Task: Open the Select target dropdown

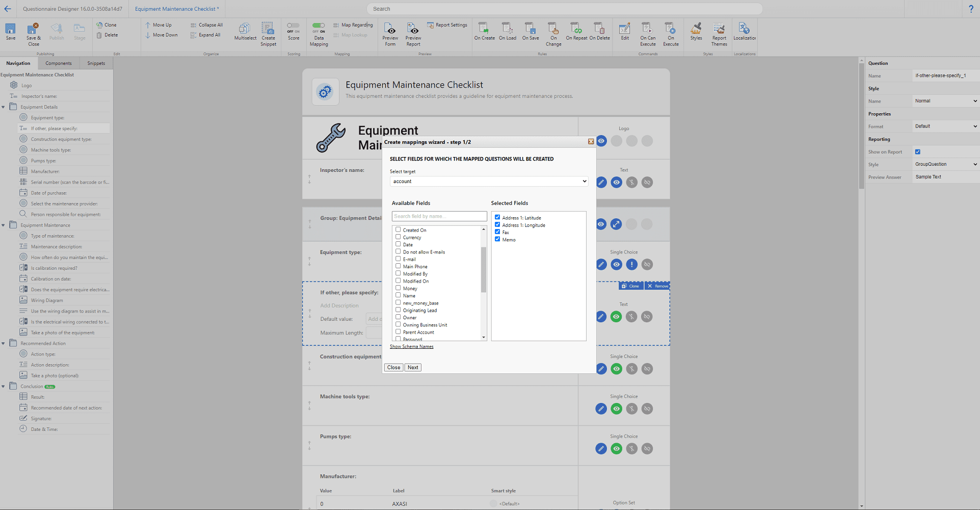Action: tap(489, 182)
